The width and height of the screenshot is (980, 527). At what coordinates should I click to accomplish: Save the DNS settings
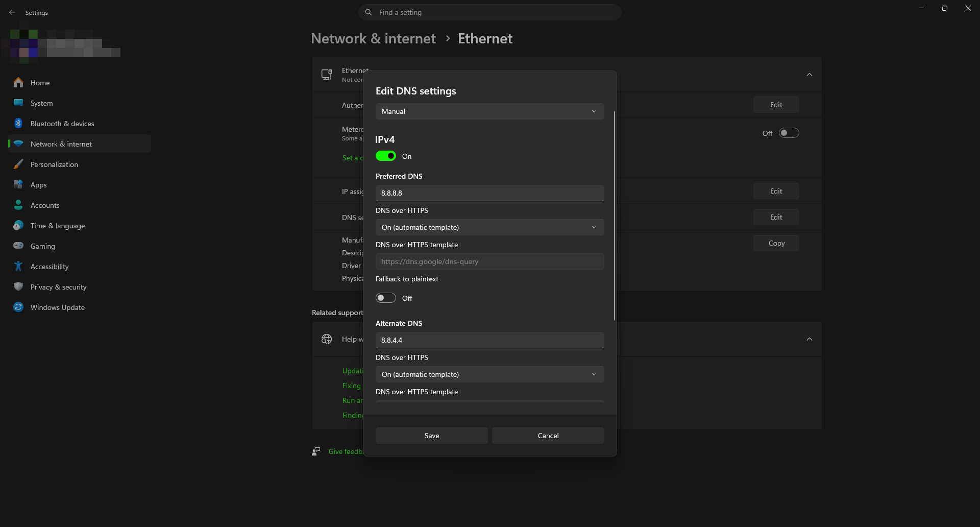(x=432, y=436)
